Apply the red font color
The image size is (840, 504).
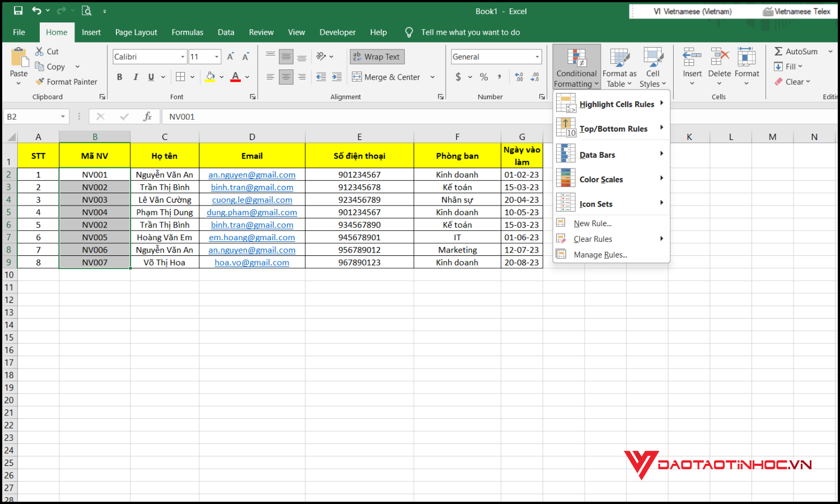(236, 77)
